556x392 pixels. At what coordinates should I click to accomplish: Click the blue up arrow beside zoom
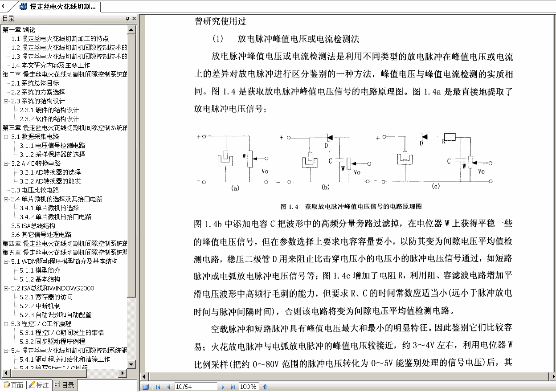coord(265,387)
